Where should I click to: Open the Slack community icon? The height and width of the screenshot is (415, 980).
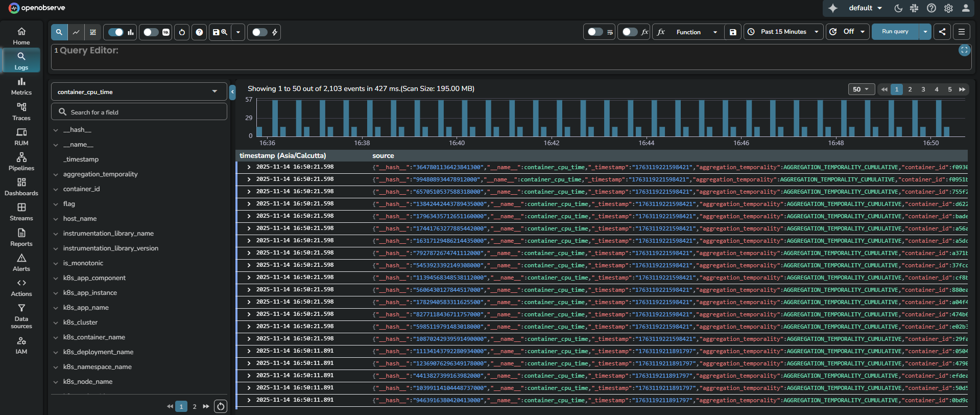(x=914, y=8)
